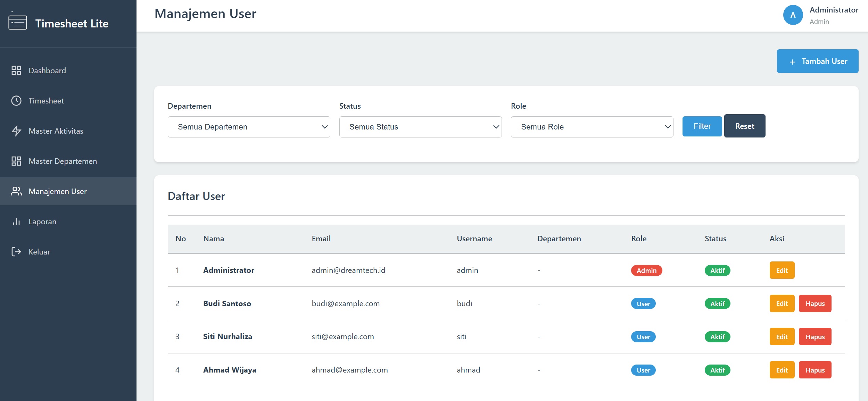Click the Timesheet Lite logo icon
Viewport: 868px width, 401px height.
[x=18, y=23]
